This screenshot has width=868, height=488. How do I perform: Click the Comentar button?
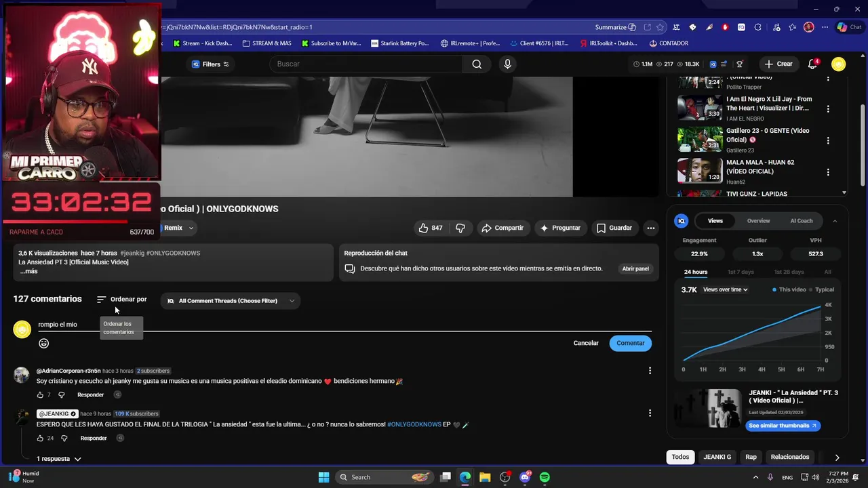coord(630,343)
